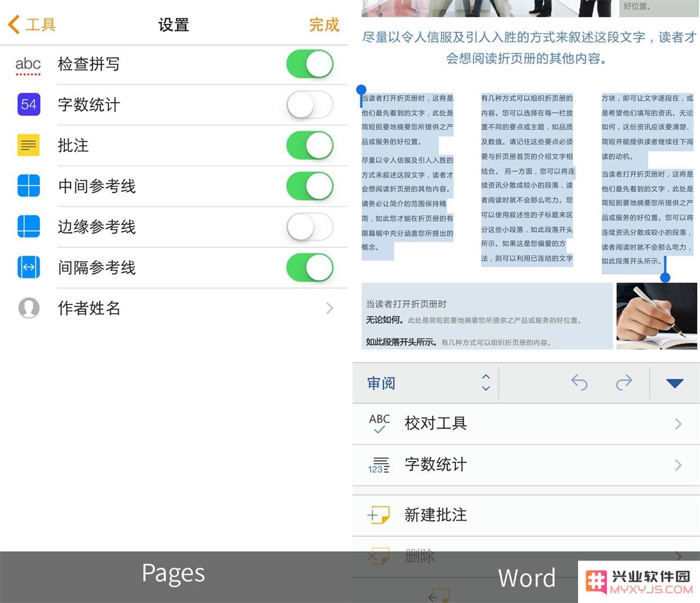The image size is (700, 603).
Task: Tap 完成 to finish Pages settings
Action: [x=324, y=25]
